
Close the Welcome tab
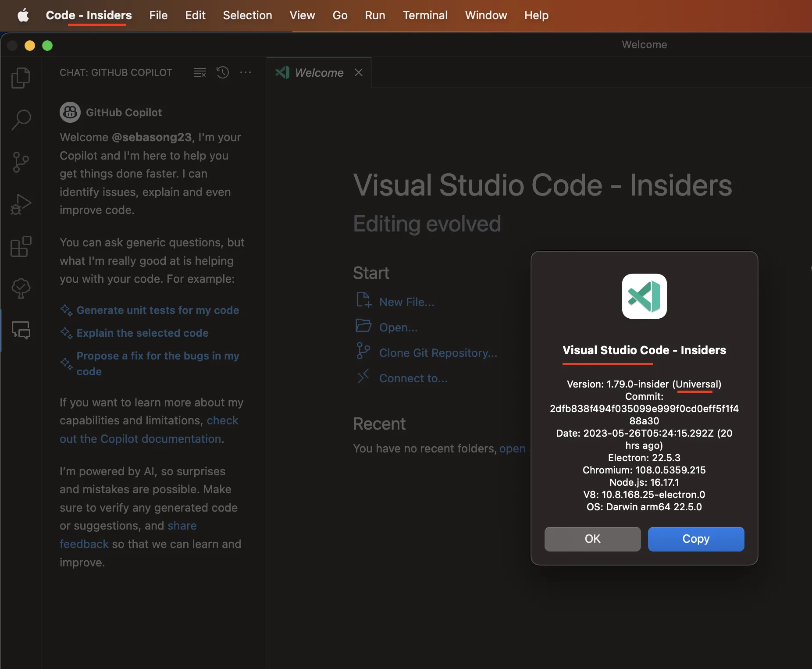(359, 72)
